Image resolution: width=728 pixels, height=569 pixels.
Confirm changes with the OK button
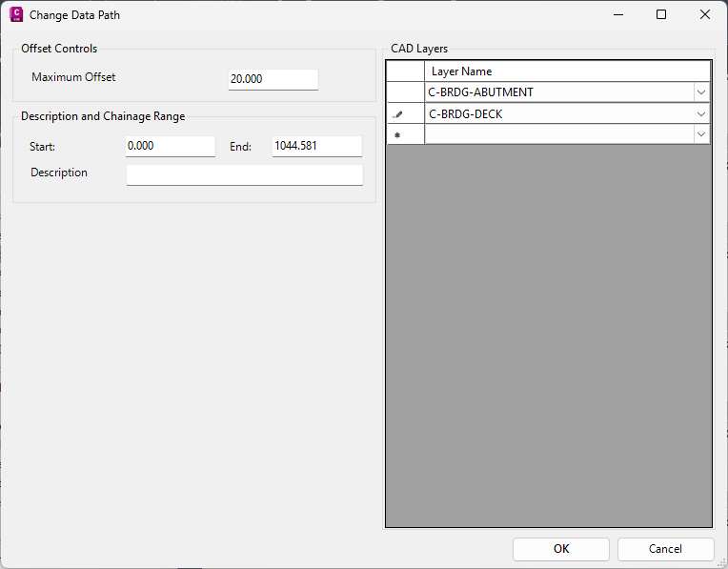pos(561,549)
